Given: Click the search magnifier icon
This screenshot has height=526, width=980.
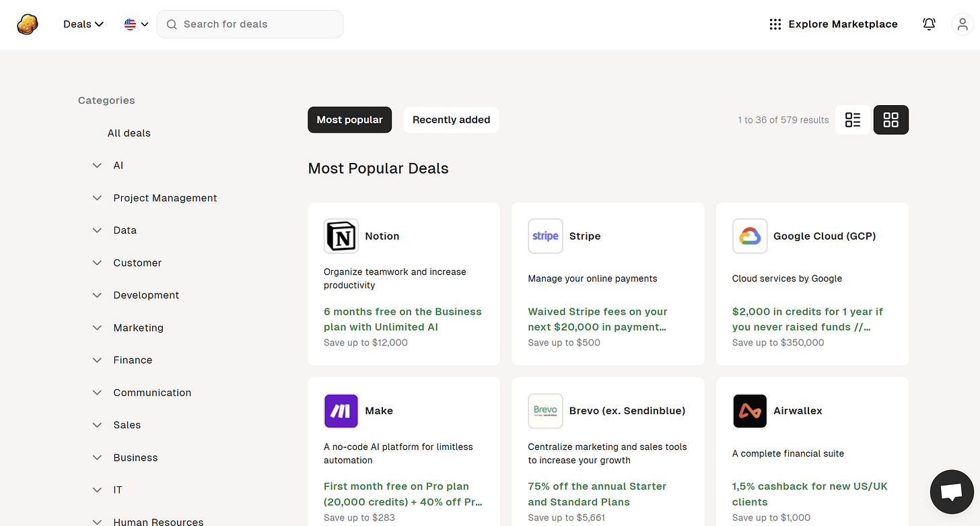Looking at the screenshot, I should (x=172, y=24).
